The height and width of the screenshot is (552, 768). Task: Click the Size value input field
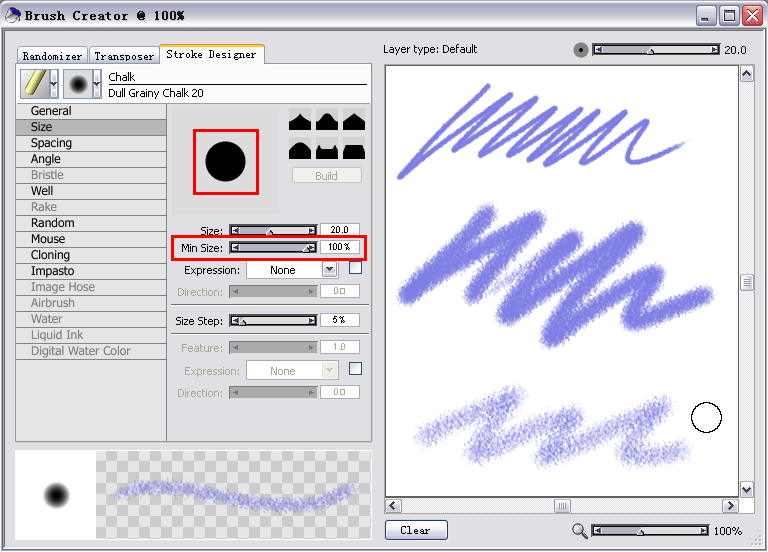339,230
